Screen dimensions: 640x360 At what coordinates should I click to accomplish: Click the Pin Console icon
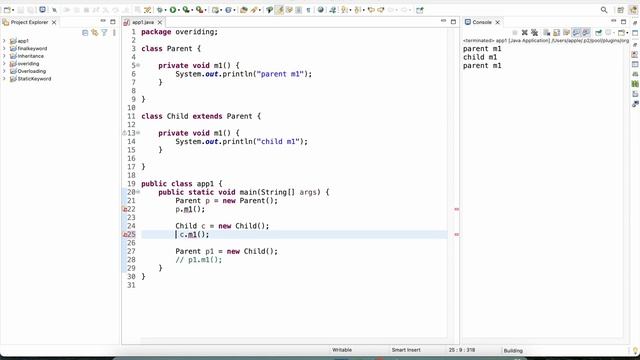(598, 33)
